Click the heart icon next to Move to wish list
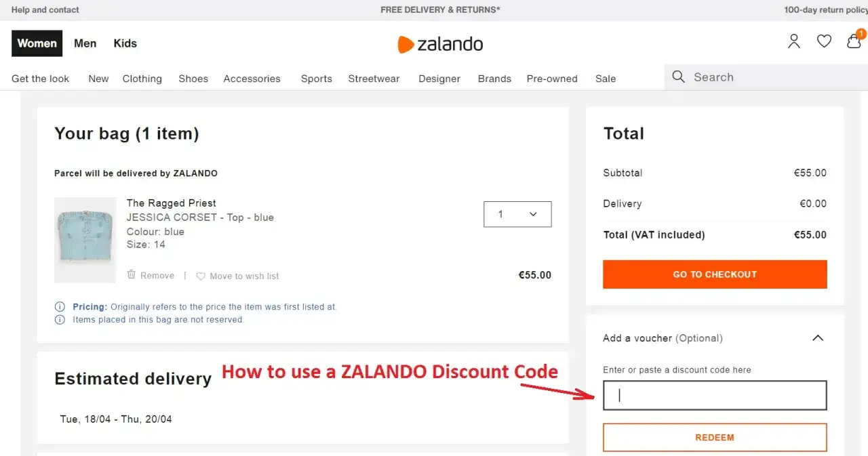The image size is (868, 456). (x=201, y=276)
